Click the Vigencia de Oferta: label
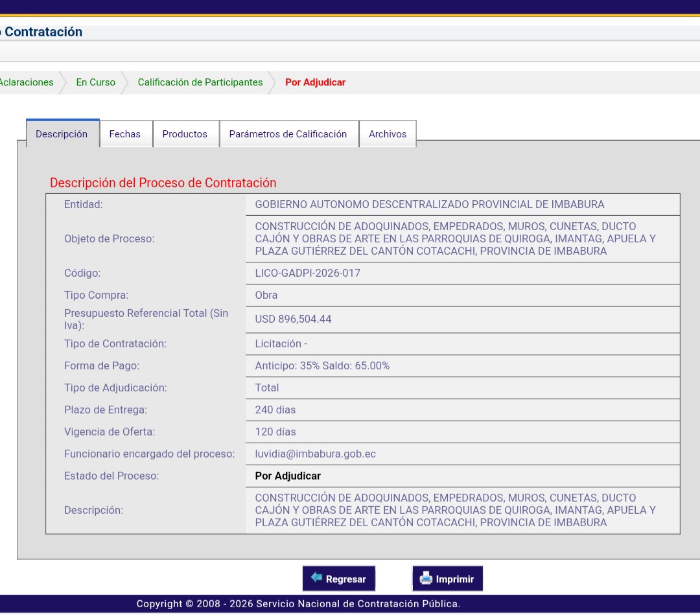Viewport: 700px width, 615px height. click(110, 432)
